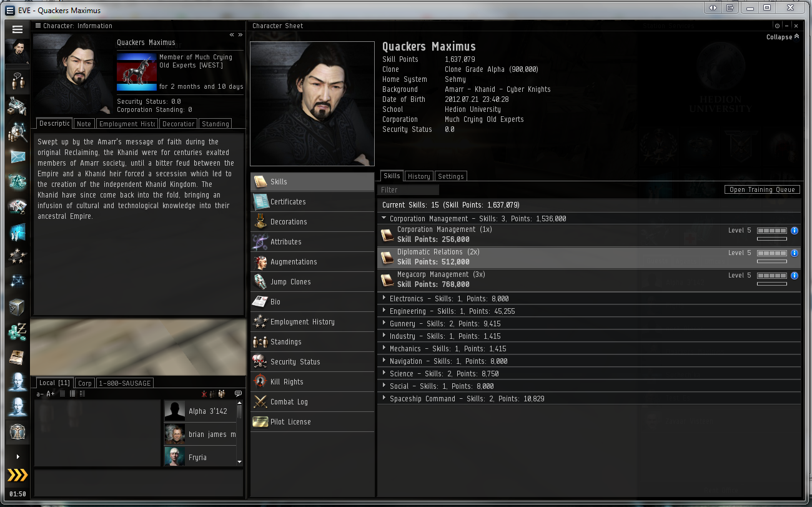Image resolution: width=812 pixels, height=507 pixels.
Task: Click Alpha 3'142 in the Local member list
Action: (201, 411)
